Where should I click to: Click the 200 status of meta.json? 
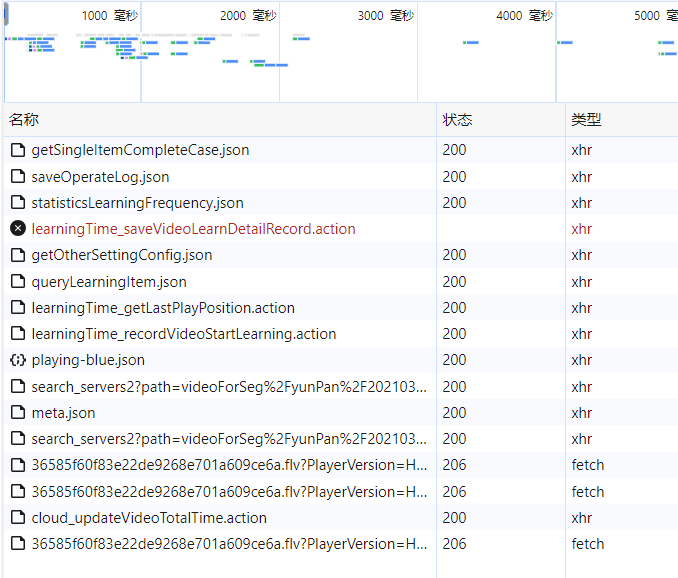click(x=454, y=412)
